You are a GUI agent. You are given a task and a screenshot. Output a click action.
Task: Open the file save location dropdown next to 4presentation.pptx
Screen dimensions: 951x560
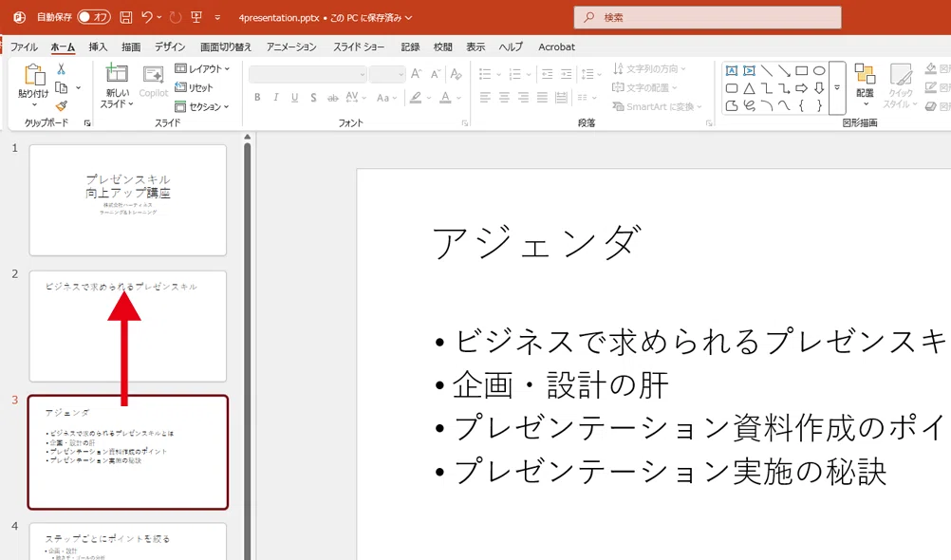click(408, 18)
